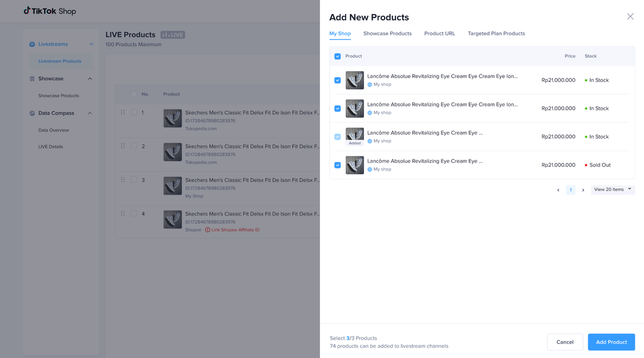Collapse the Data Compass sidebar section
Screen dimensions: 644x358
(90, 113)
